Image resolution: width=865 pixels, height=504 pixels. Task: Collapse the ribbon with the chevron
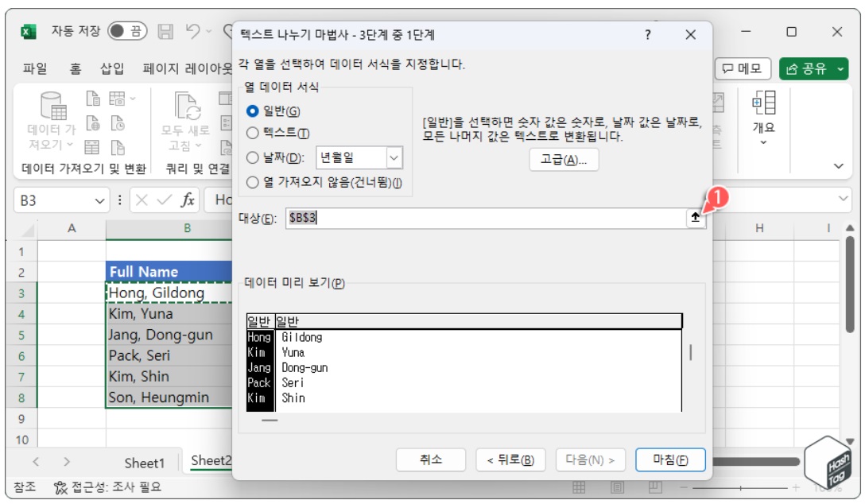[839, 165]
